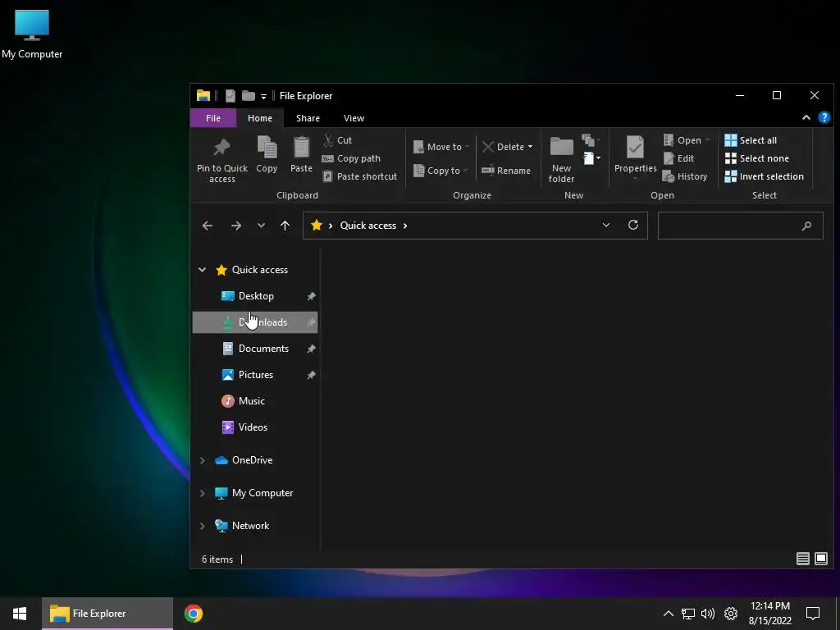This screenshot has width=840, height=630.
Task: Click New folder quick toolbar icon
Action: coord(248,96)
